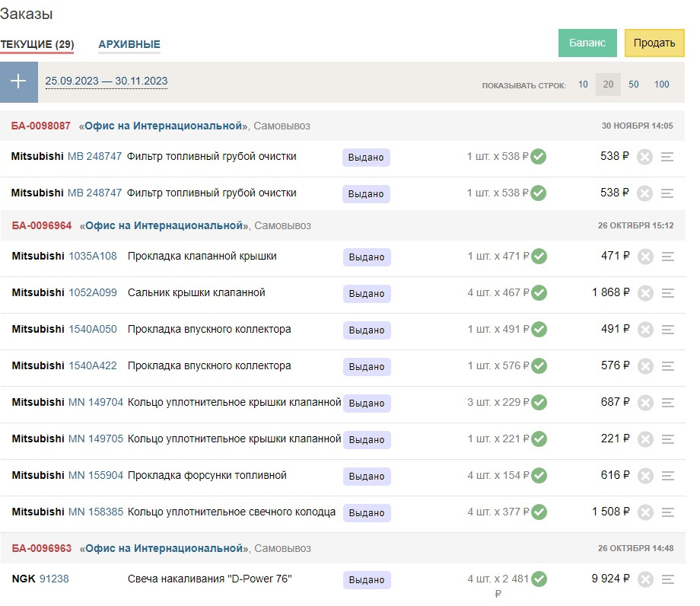Open the menu for MN 158385 row
This screenshot has width=700, height=606.
[668, 512]
